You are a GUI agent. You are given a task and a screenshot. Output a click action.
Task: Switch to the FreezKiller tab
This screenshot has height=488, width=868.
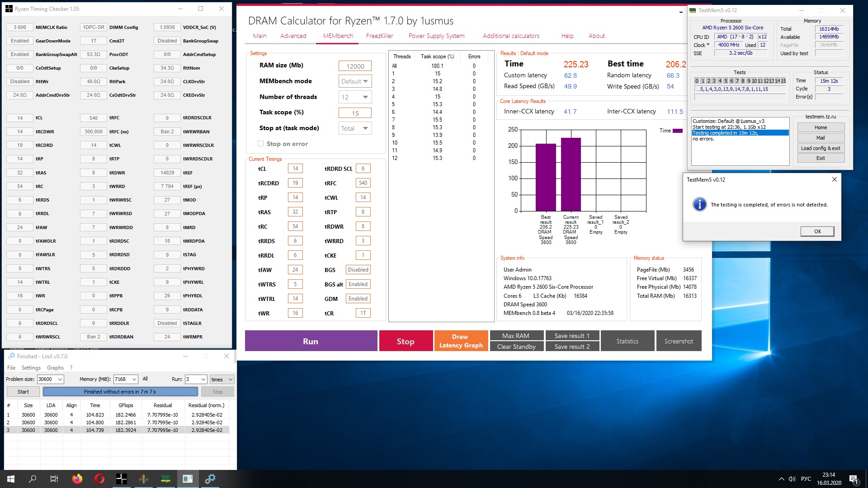click(x=379, y=36)
